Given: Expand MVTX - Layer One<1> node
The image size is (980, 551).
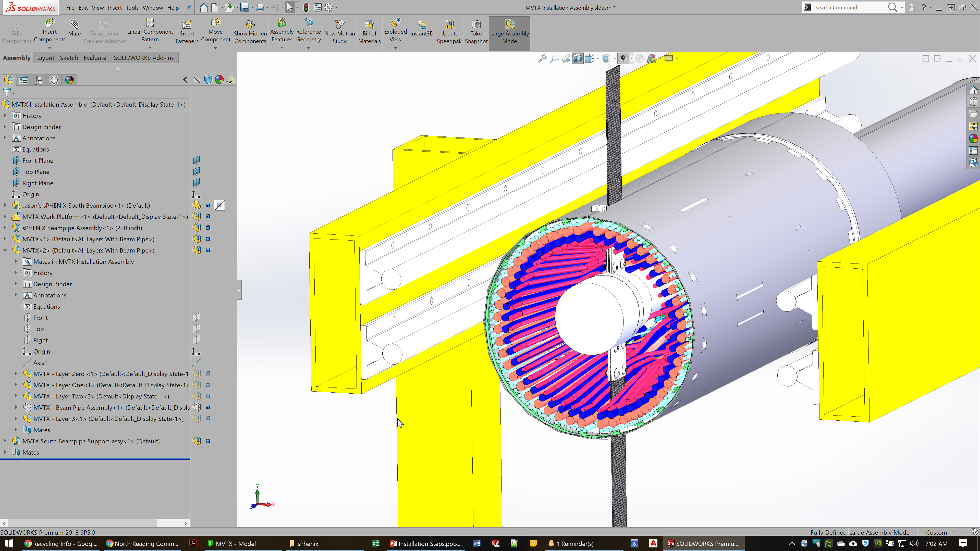Looking at the screenshot, I should point(16,385).
